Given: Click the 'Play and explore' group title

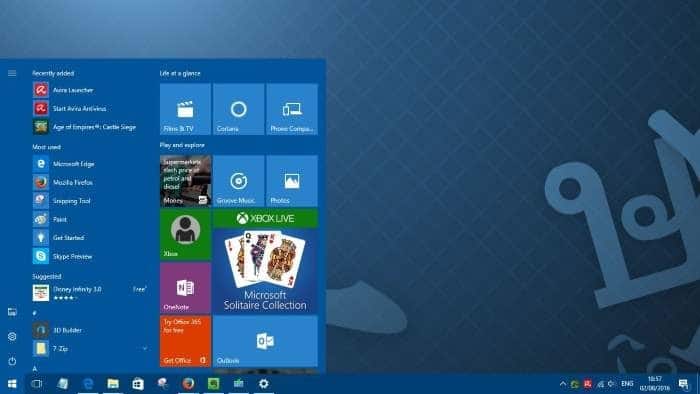Looking at the screenshot, I should (x=182, y=145).
